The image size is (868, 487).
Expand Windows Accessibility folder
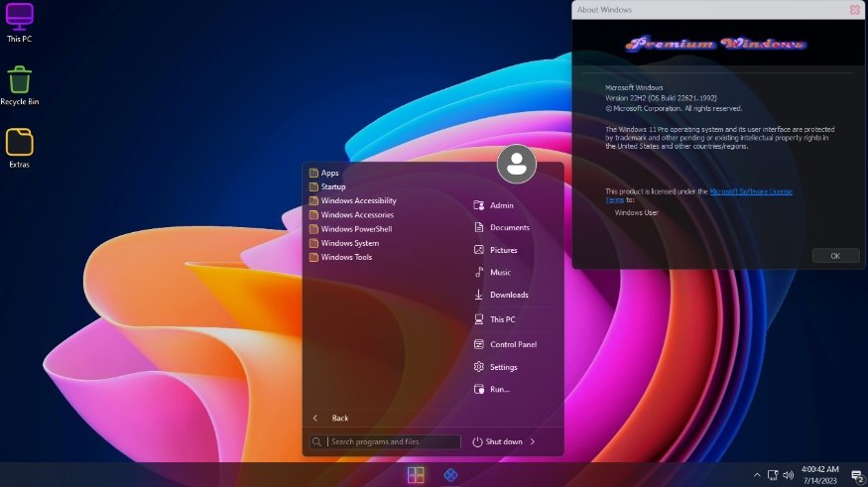352,200
